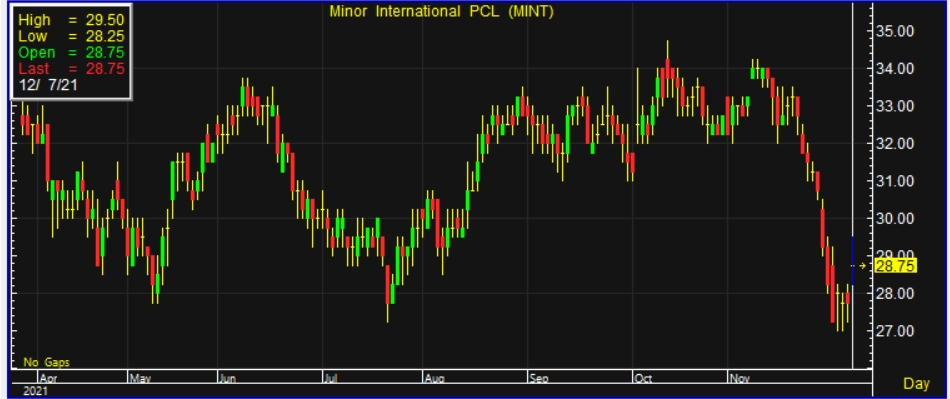Click the 32.00 price axis label

[x=895, y=144]
